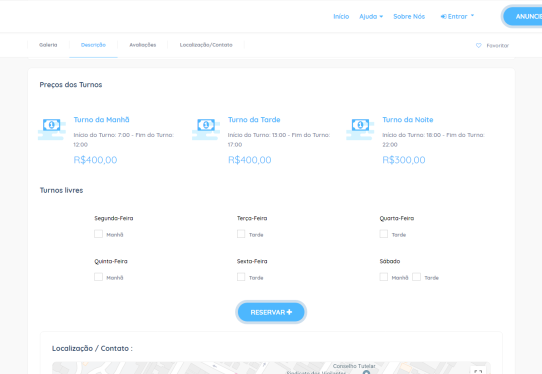Viewport: 542px width, 374px height.
Task: Click the Conselho Tutelar map pin
Action: point(366,372)
